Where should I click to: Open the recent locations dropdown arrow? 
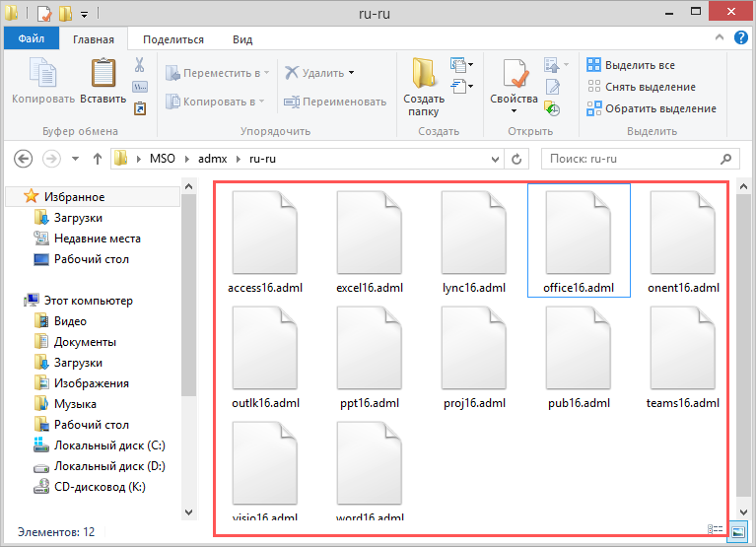coord(75,159)
